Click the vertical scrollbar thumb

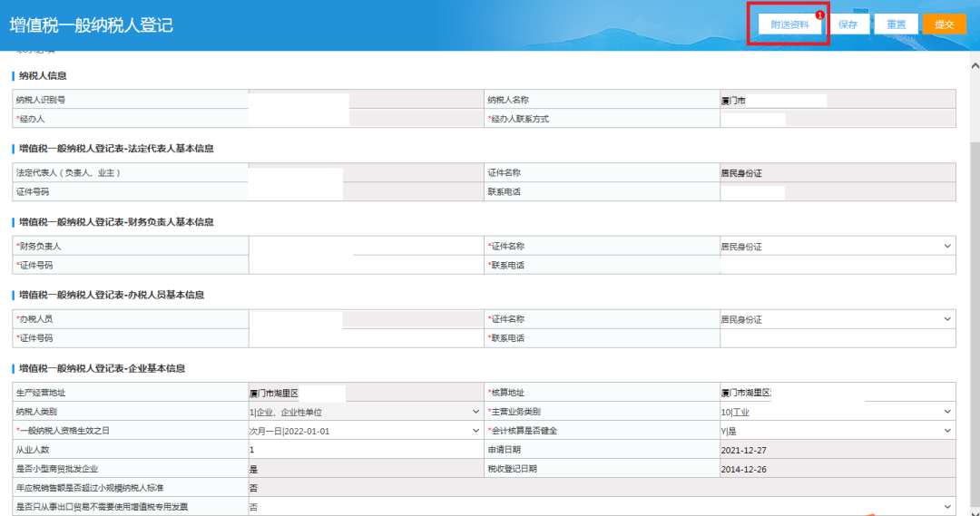click(x=975, y=324)
